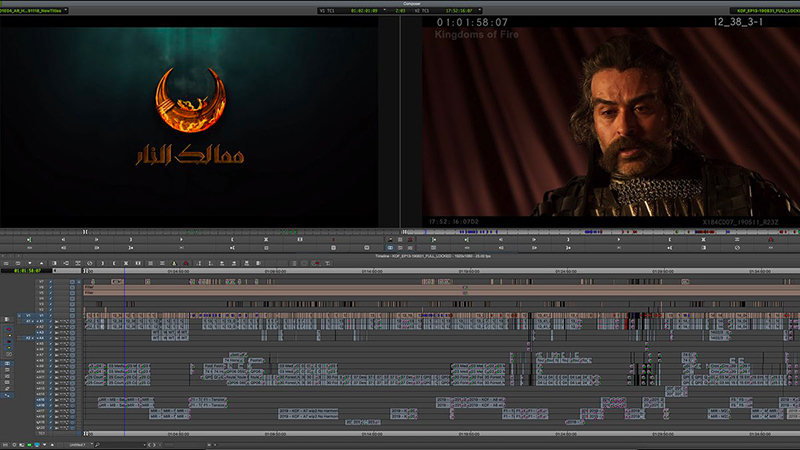Click the record monitor position bar
This screenshot has width=800, height=450.
[601, 232]
